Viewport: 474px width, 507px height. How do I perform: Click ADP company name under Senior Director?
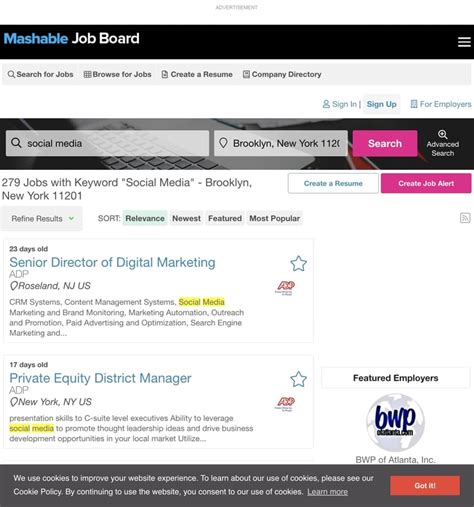(19, 274)
